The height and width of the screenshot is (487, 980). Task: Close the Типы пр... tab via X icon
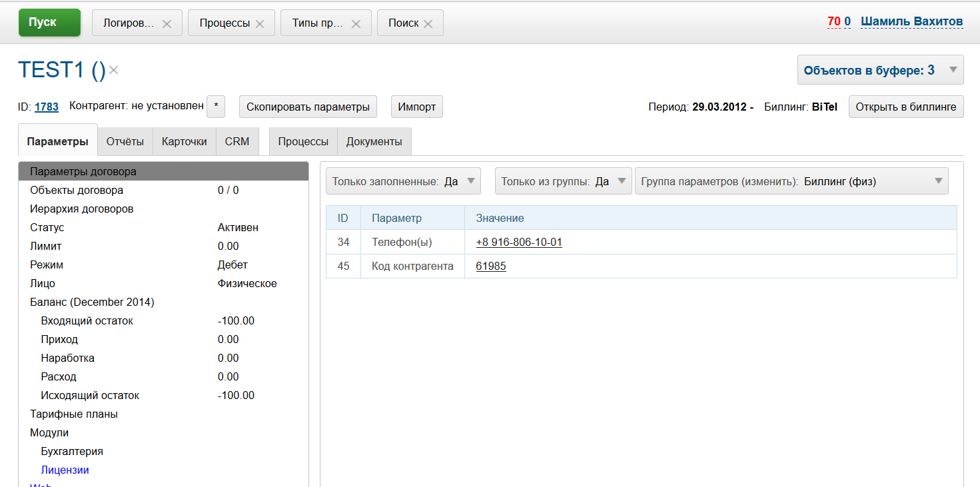click(356, 24)
